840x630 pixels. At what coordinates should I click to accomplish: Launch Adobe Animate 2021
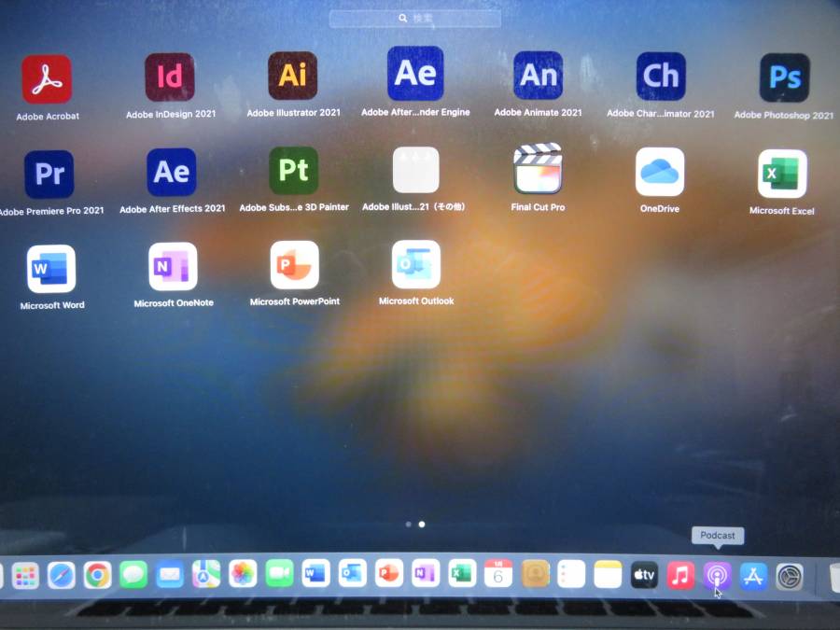[538, 75]
